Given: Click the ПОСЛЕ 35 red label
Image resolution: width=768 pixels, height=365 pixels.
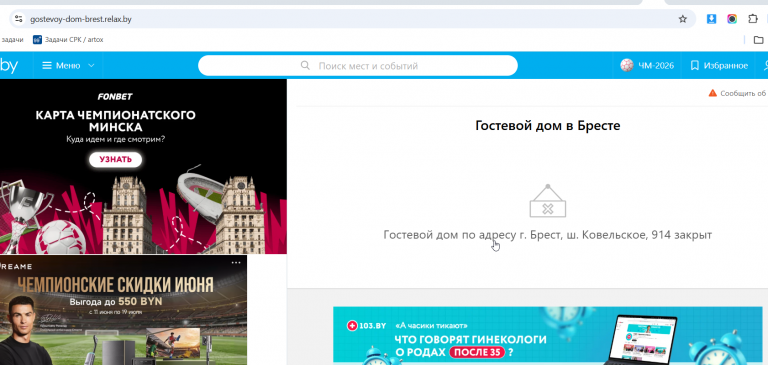Looking at the screenshot, I should [477, 352].
